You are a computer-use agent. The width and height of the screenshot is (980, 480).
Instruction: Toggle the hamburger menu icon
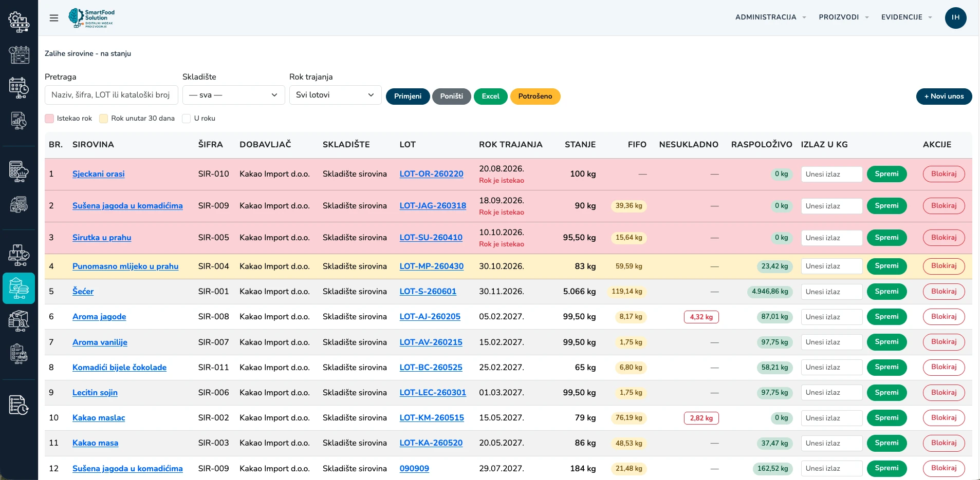click(x=54, y=18)
